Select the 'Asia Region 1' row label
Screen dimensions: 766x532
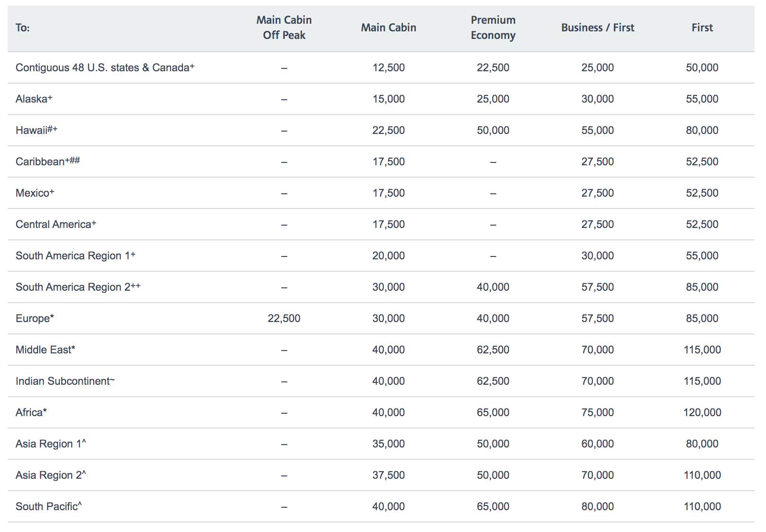[x=50, y=444]
